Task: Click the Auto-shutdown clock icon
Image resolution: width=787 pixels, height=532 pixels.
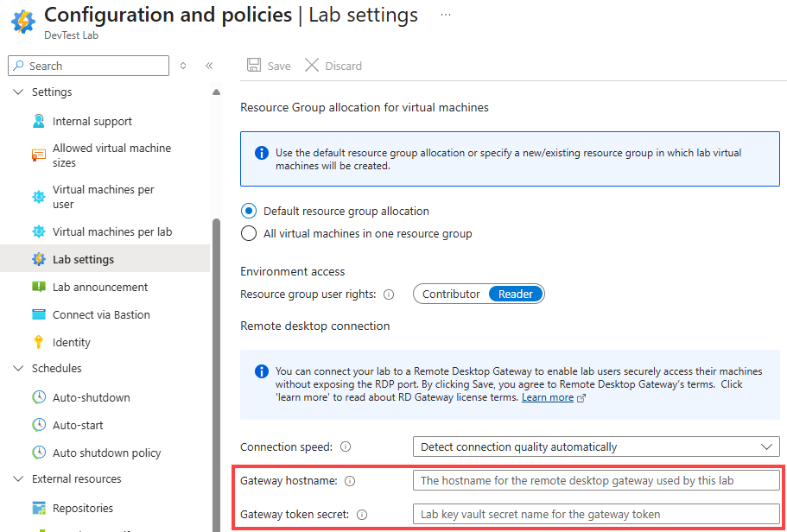Action: click(39, 397)
